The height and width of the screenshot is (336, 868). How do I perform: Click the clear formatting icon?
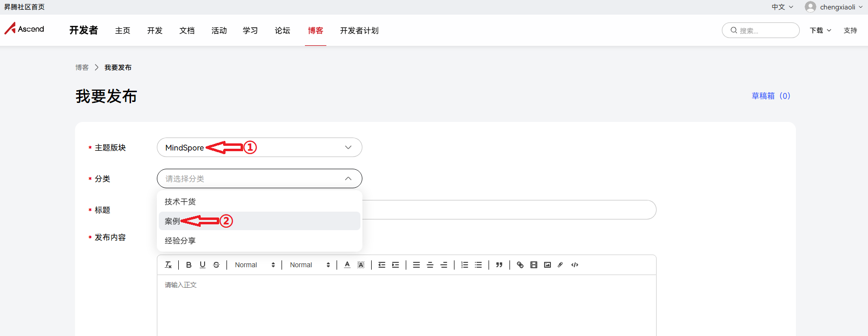point(169,265)
